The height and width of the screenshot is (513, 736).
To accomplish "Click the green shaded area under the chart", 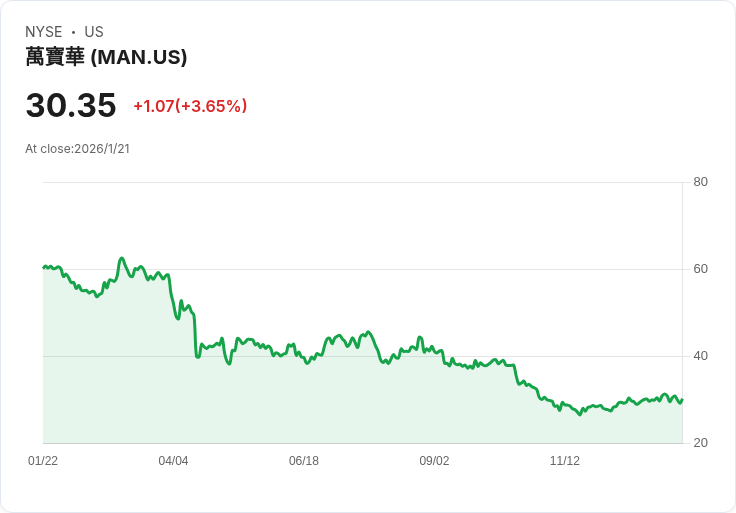I will pyautogui.click(x=300, y=410).
